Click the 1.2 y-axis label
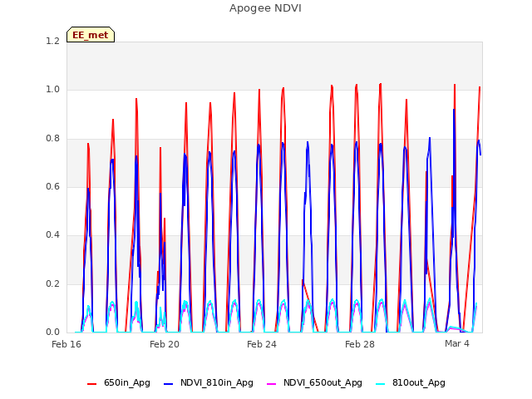 (53, 41)
